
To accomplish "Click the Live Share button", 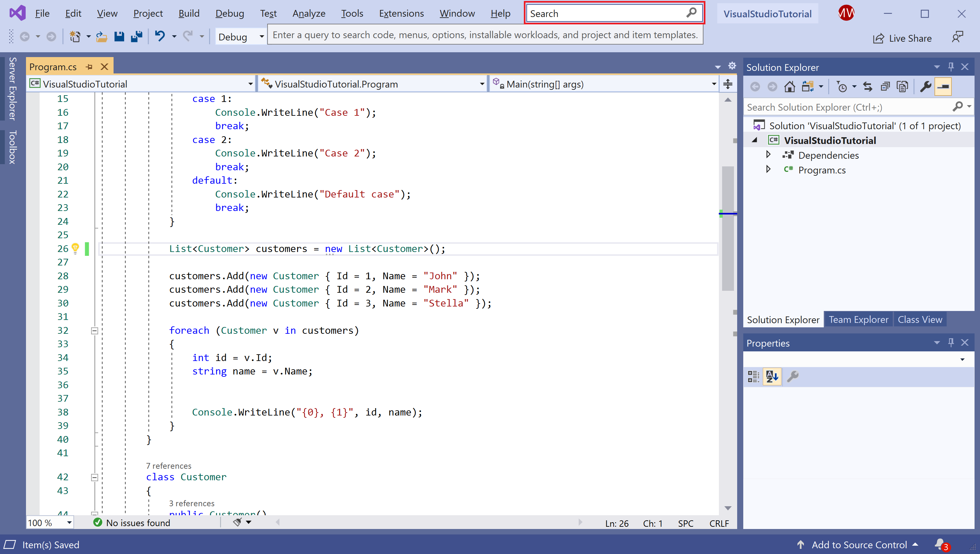I will click(x=902, y=38).
